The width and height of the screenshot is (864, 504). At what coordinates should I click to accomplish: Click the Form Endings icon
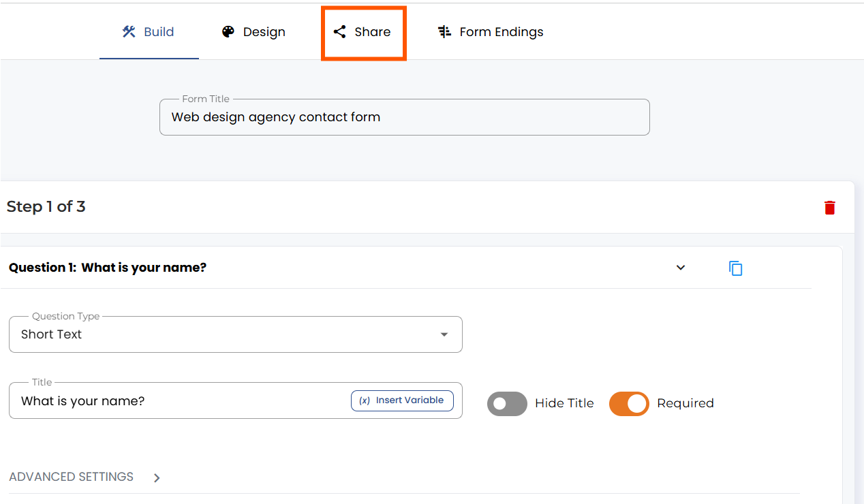pyautogui.click(x=444, y=32)
